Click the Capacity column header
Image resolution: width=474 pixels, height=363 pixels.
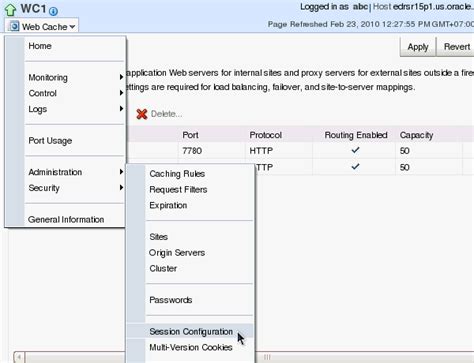point(416,135)
